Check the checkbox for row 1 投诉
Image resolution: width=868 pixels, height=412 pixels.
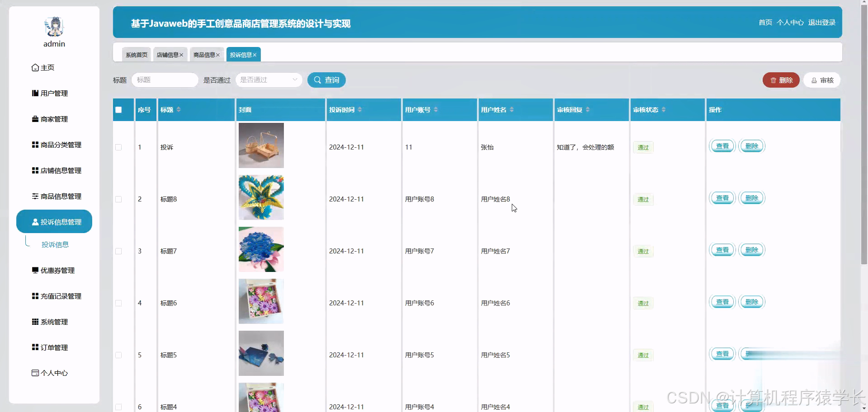pos(118,147)
